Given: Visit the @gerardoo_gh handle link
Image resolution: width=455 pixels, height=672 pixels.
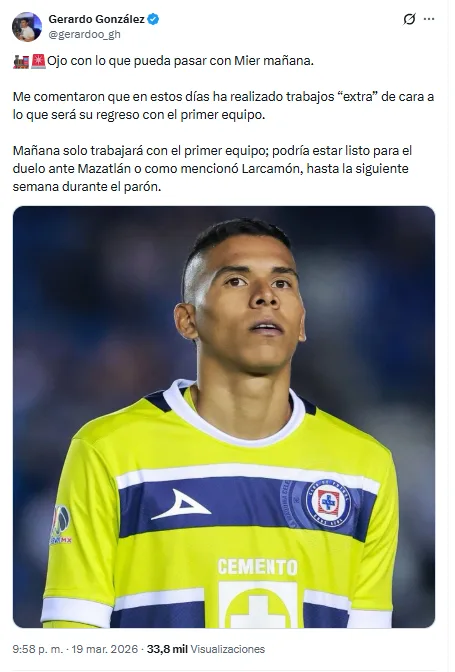Looking at the screenshot, I should click(84, 34).
